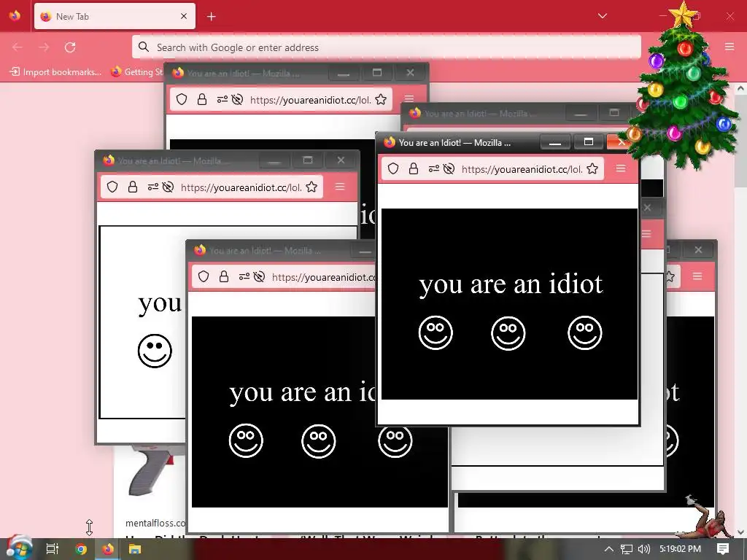Open the permissions icon in the top-most popup behind
Viewport: 747px width, 560px height.
point(222,99)
